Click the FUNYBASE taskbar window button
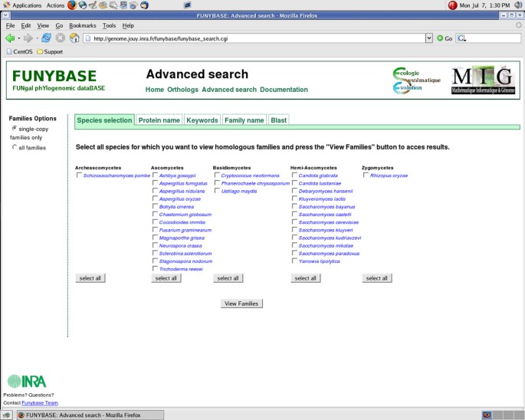This screenshot has width=525, height=420. pyautogui.click(x=90, y=415)
